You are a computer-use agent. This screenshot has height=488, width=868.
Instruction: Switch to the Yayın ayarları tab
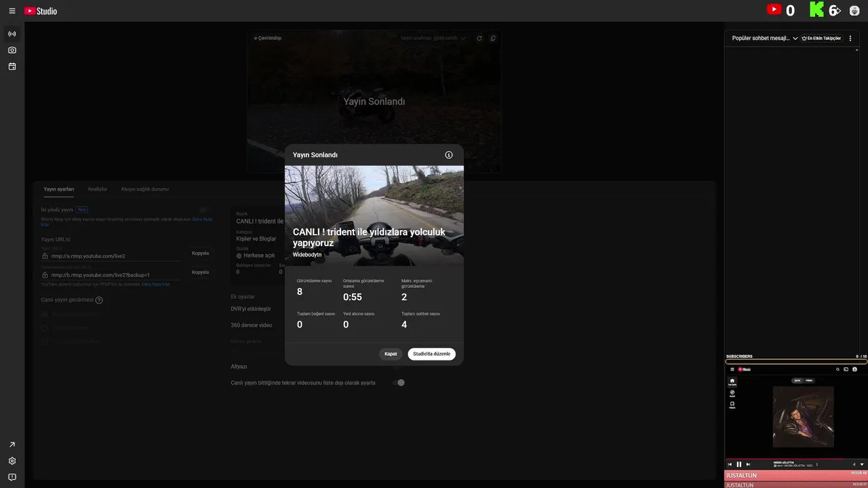pyautogui.click(x=59, y=189)
